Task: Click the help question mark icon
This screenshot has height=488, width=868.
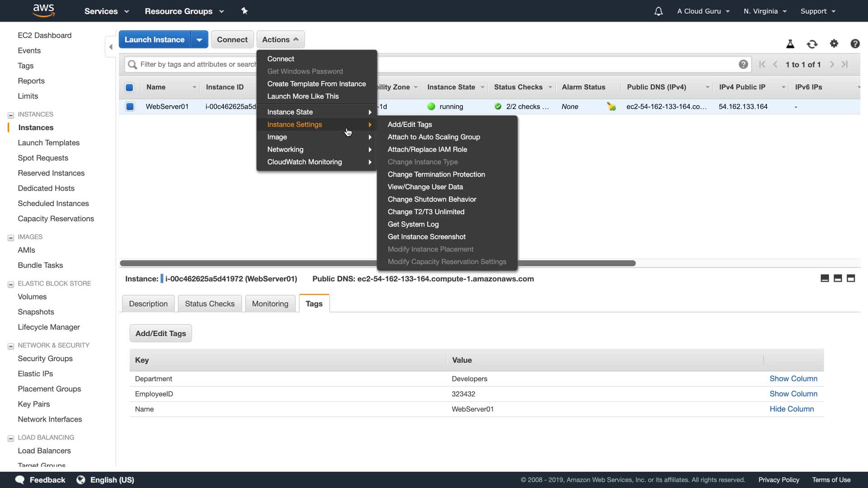Action: 854,43
